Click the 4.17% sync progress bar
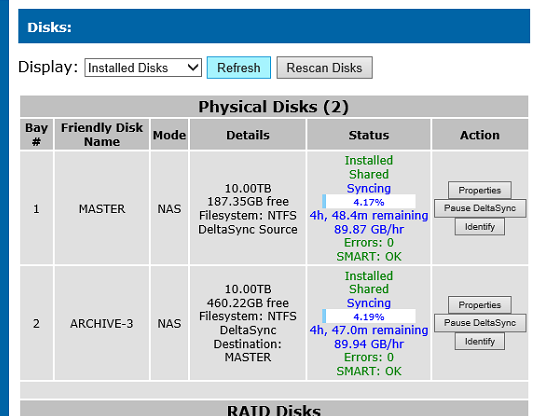The image size is (538, 416). click(369, 202)
